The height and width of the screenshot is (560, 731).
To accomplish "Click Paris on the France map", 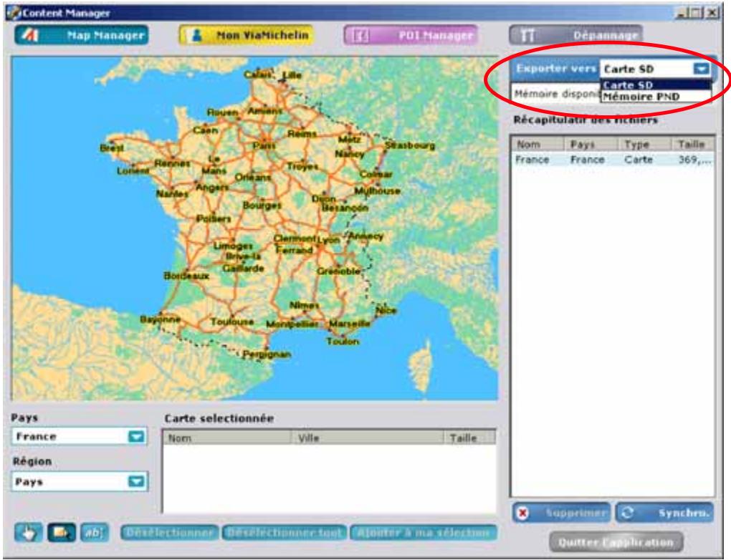I will (x=264, y=145).
